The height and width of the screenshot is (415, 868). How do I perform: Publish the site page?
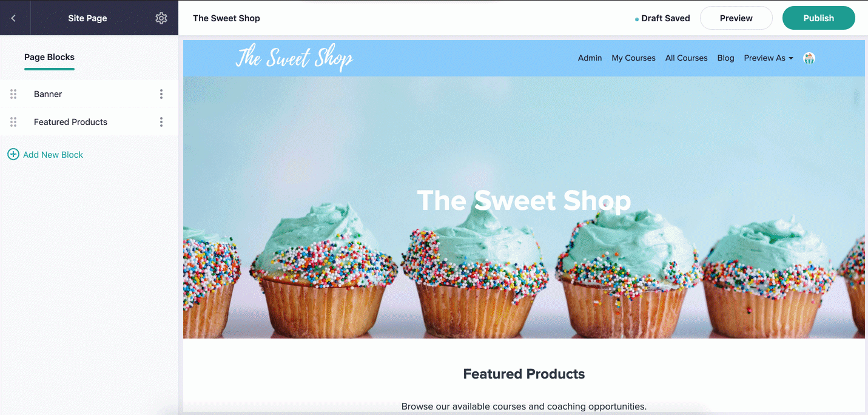coord(819,18)
